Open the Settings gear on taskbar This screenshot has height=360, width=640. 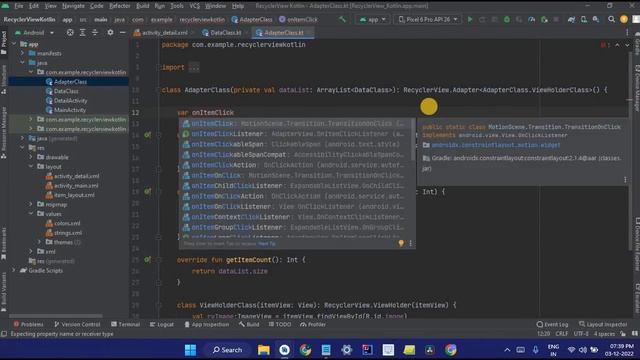pyautogui.click(x=347, y=350)
